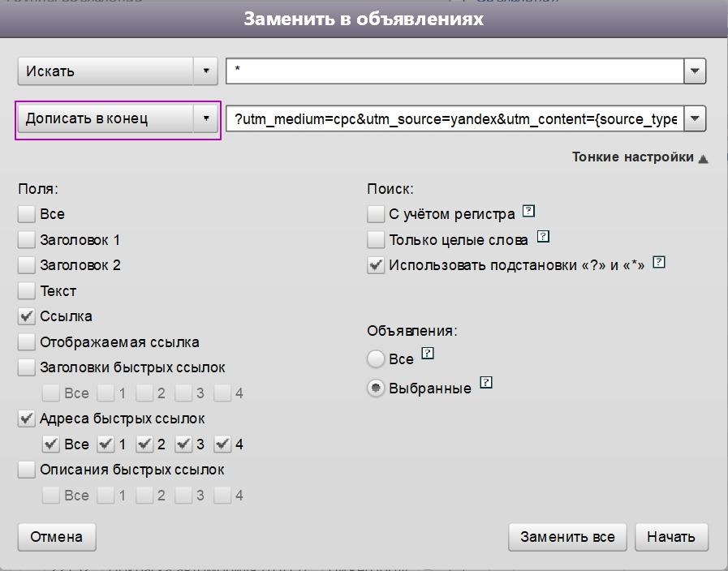728x571 pixels.
Task: Click help icon beside «Выбранные» radio option
Action: (486, 382)
